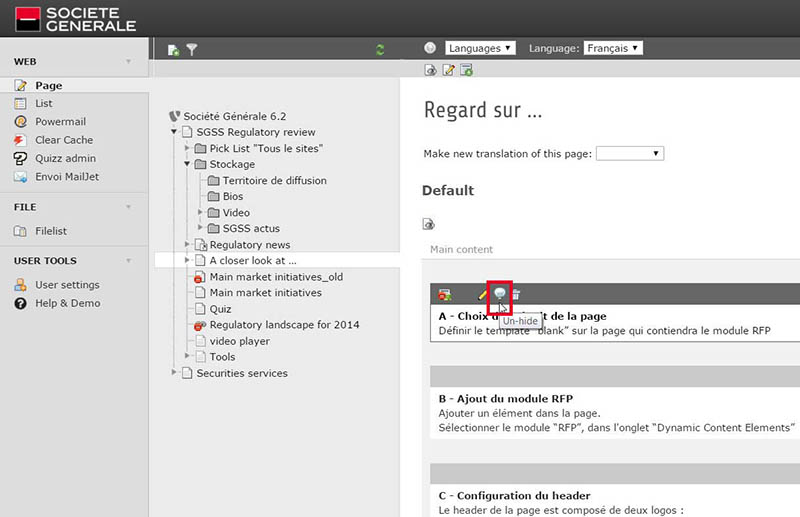Open the Languages view dropdown
This screenshot has height=517, width=800.
(480, 48)
